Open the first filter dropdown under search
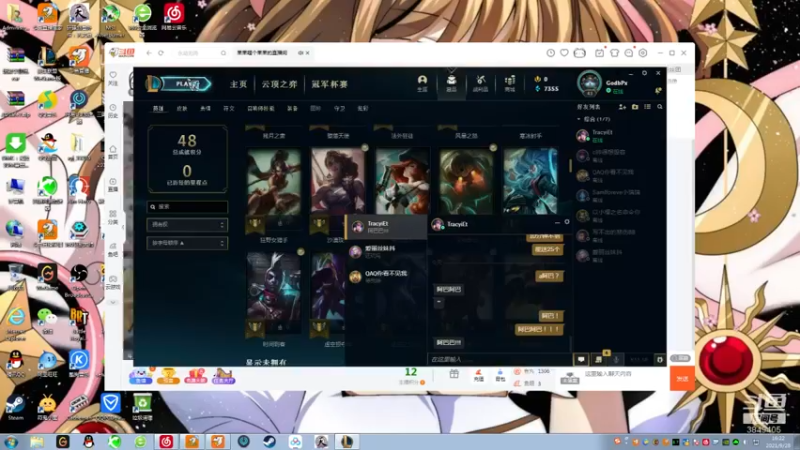The image size is (800, 450). [187, 224]
